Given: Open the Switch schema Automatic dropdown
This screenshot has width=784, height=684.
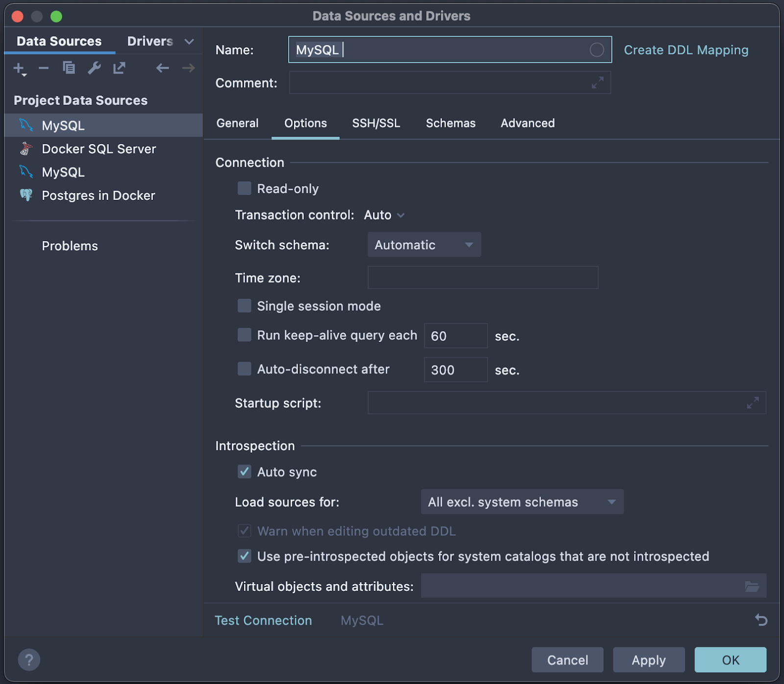Looking at the screenshot, I should [424, 245].
